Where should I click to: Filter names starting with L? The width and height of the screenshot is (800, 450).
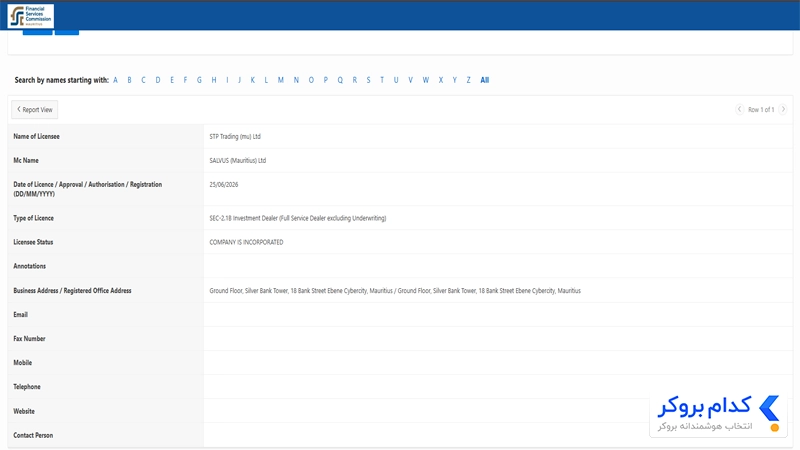point(266,80)
